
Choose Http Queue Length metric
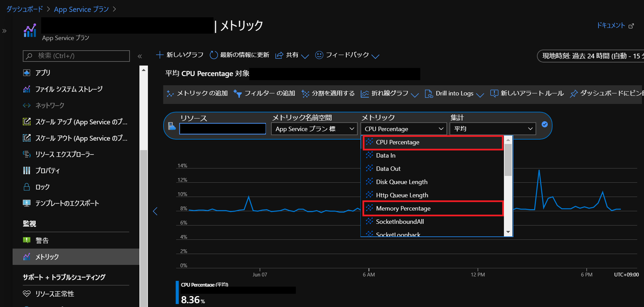(433, 195)
